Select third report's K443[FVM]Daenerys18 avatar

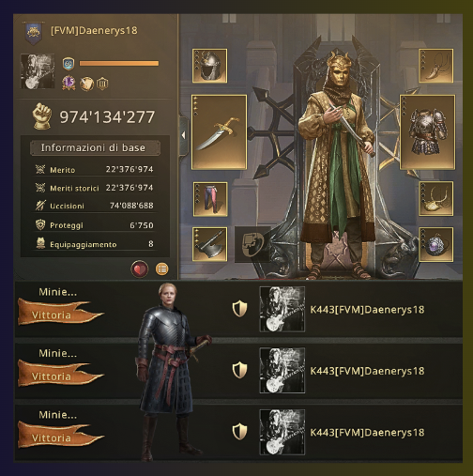pos(282,432)
